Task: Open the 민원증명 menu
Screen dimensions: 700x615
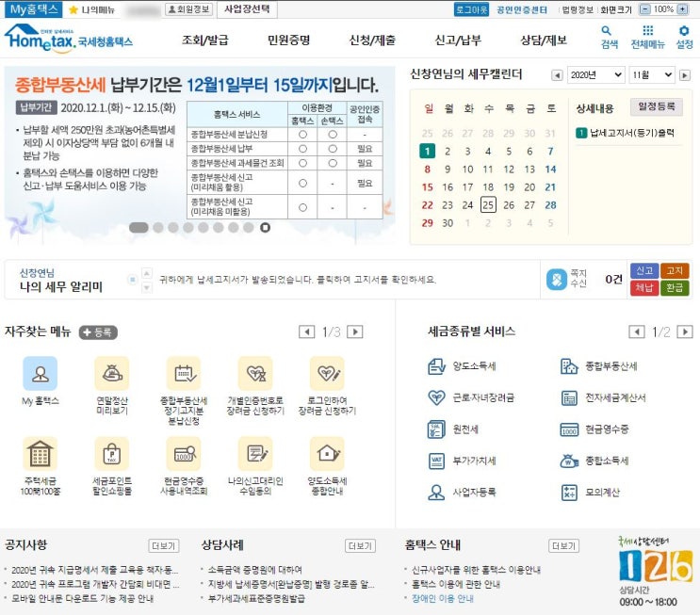Action: tap(289, 40)
